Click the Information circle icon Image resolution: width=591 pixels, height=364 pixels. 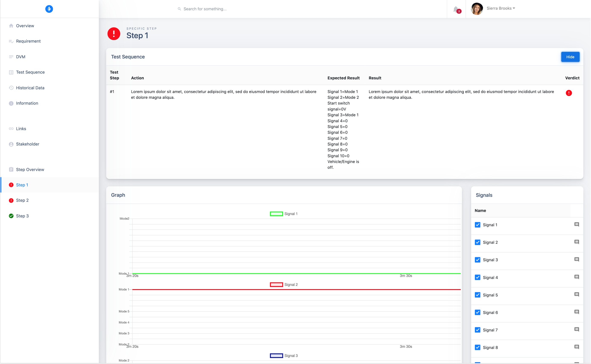point(11,103)
